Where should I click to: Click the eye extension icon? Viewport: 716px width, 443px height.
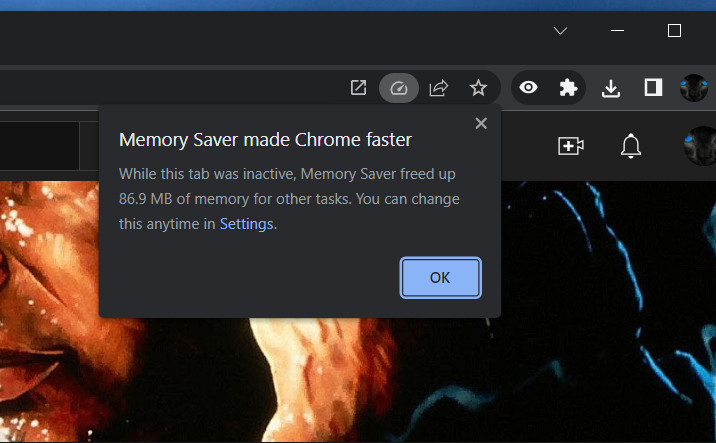pyautogui.click(x=528, y=88)
